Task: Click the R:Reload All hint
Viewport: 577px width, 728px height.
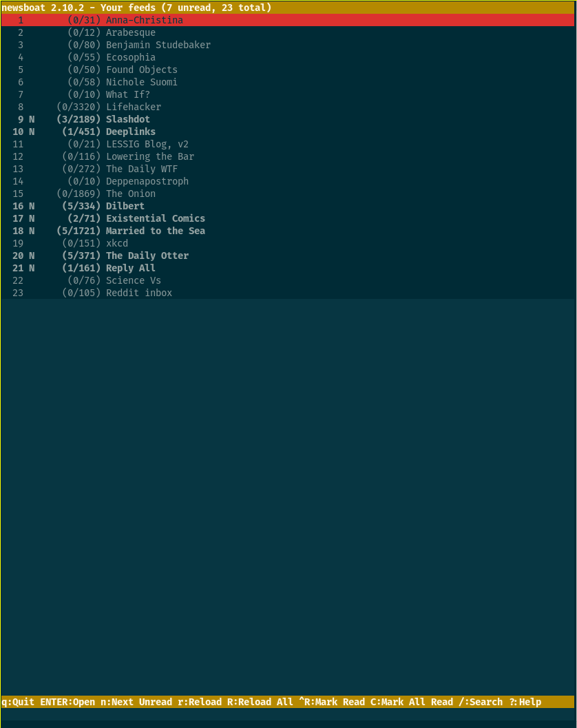Action: click(x=260, y=702)
